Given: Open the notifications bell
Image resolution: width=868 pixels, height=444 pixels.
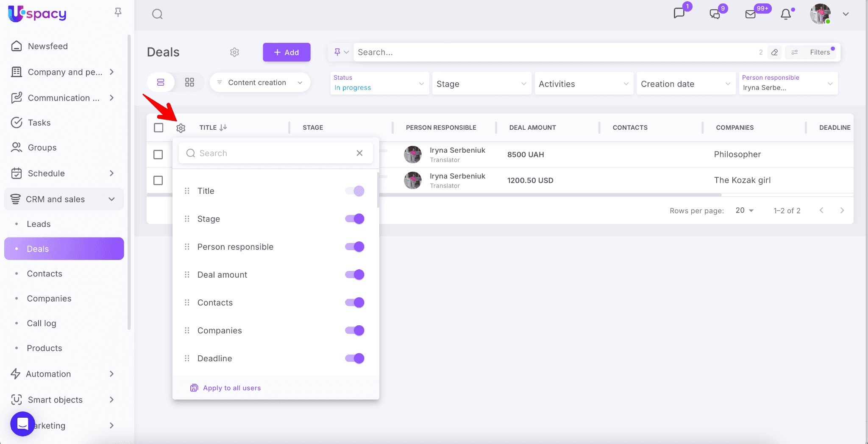Looking at the screenshot, I should [786, 14].
